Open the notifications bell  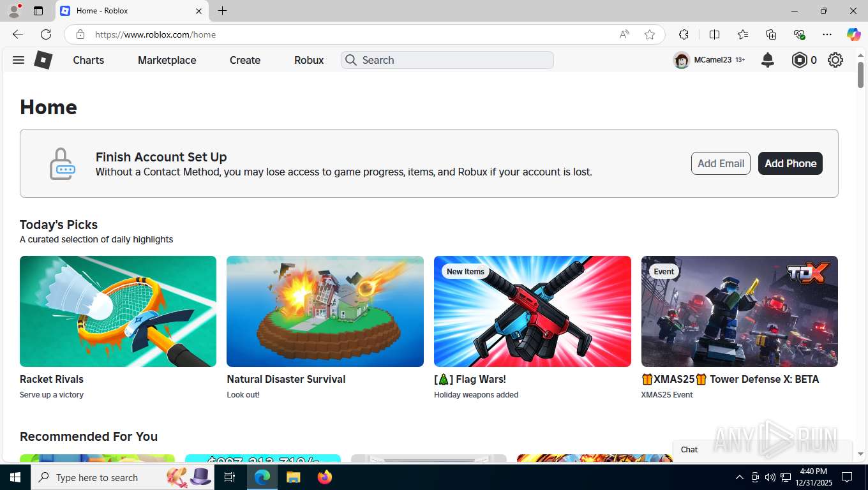tap(768, 60)
